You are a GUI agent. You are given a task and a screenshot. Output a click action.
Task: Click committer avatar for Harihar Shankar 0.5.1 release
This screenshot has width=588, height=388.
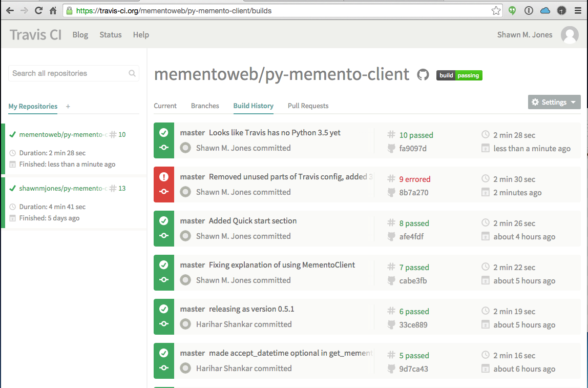[185, 324]
